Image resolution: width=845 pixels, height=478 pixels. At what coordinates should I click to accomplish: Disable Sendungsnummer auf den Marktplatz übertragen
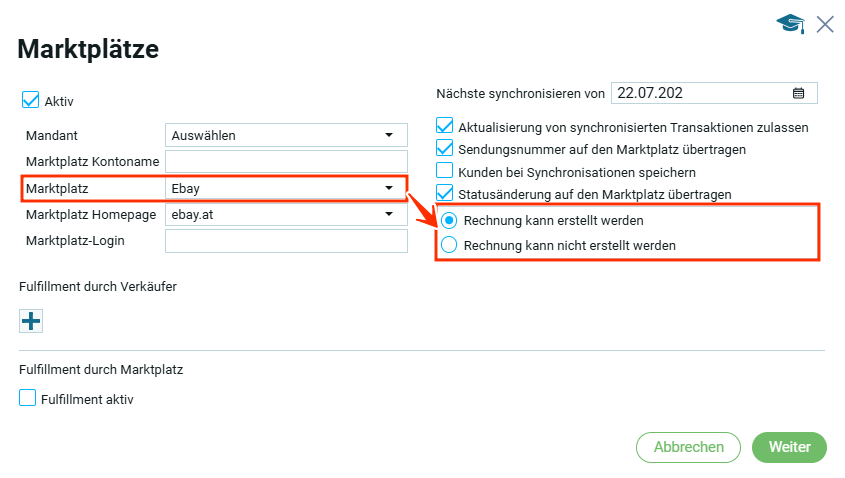click(445, 149)
